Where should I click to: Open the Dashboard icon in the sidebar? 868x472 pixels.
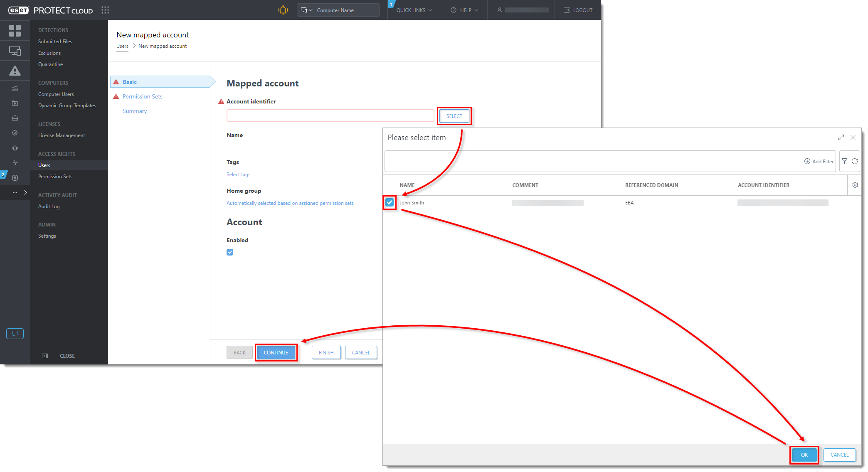pyautogui.click(x=15, y=30)
